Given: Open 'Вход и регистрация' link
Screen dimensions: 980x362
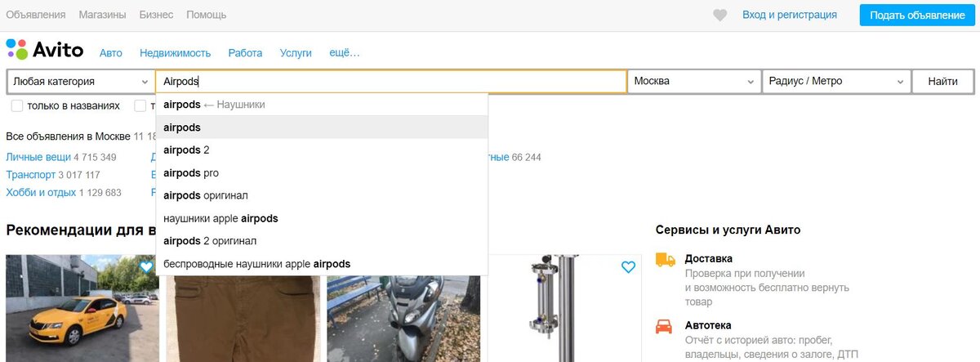Looking at the screenshot, I should (x=790, y=15).
